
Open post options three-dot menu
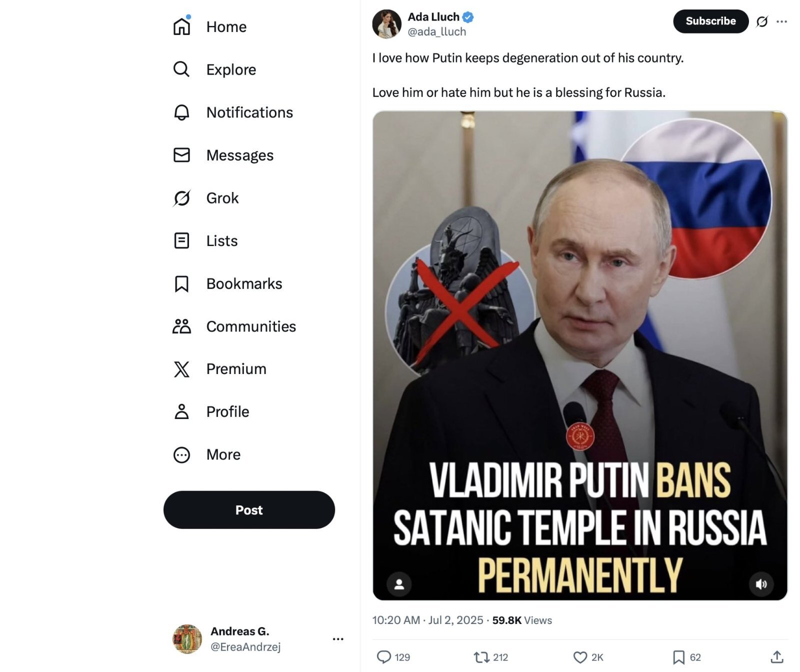tap(782, 21)
